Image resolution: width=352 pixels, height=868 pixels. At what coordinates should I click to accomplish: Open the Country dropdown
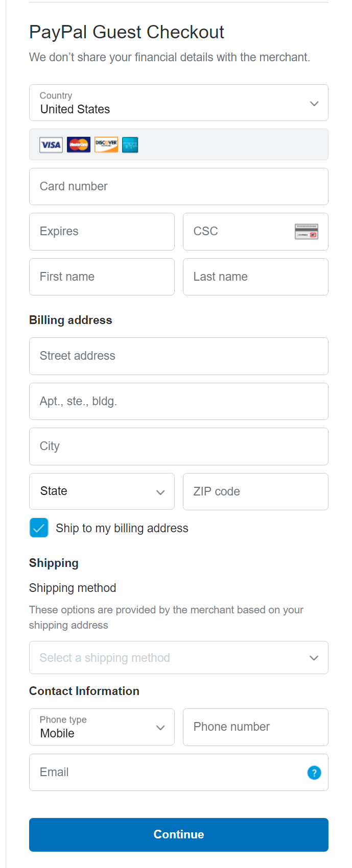[179, 103]
